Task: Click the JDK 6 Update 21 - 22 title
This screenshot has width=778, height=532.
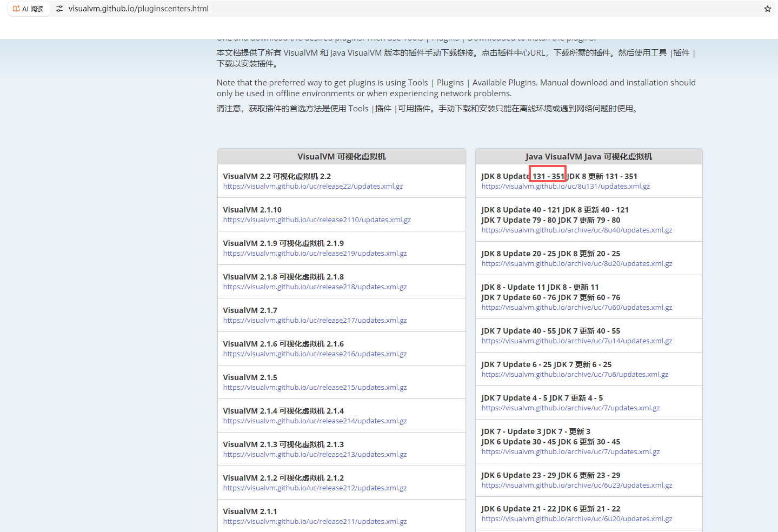Action: coord(550,509)
